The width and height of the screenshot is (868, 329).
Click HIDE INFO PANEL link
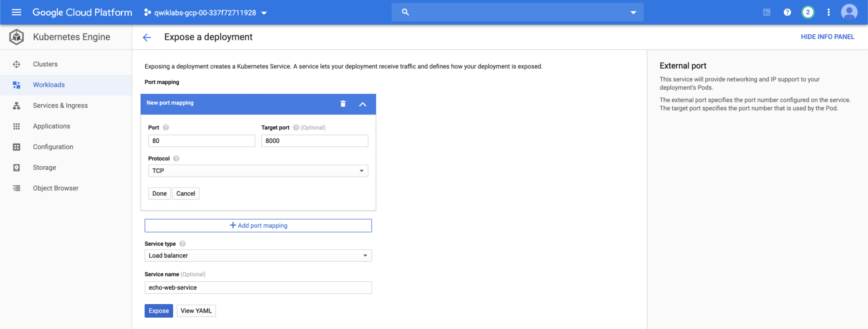tap(828, 37)
